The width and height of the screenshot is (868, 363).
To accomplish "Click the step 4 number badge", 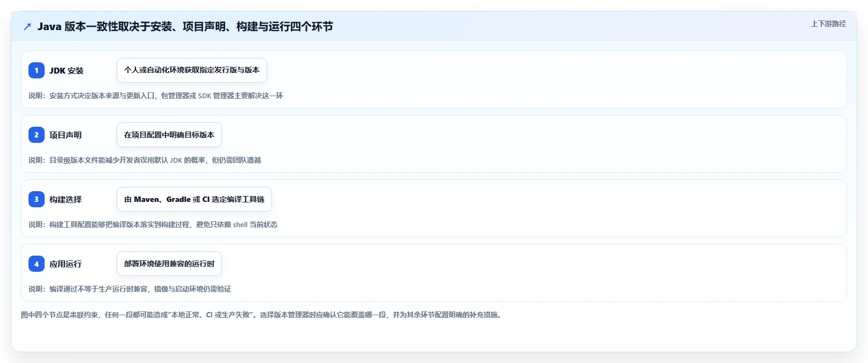I will pyautogui.click(x=37, y=264).
